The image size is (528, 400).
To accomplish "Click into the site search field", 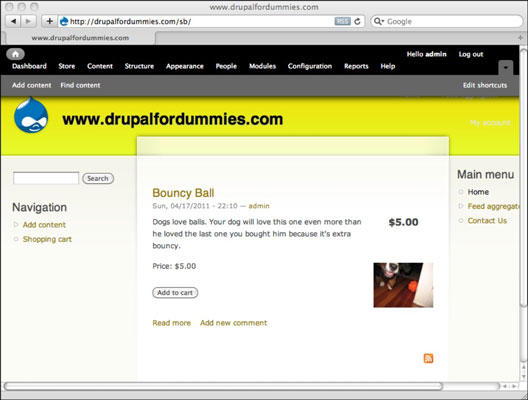I will coord(46,178).
